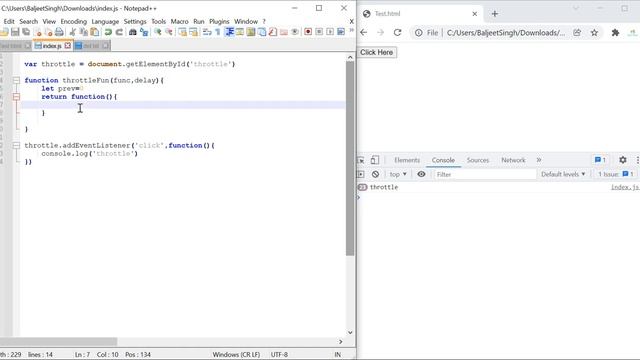The width and height of the screenshot is (640, 360).
Task: Open the Extensions puzzle icon
Action: [x=615, y=33]
